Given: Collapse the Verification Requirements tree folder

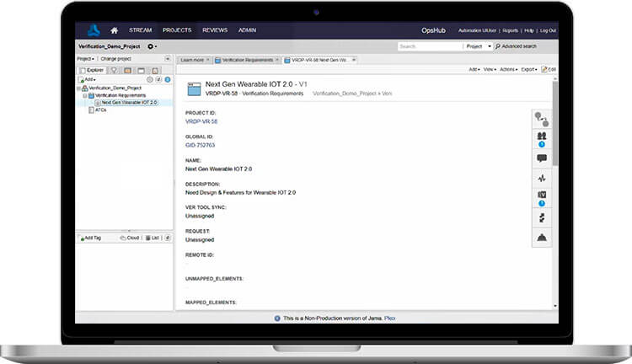Looking at the screenshot, I should click(x=84, y=95).
